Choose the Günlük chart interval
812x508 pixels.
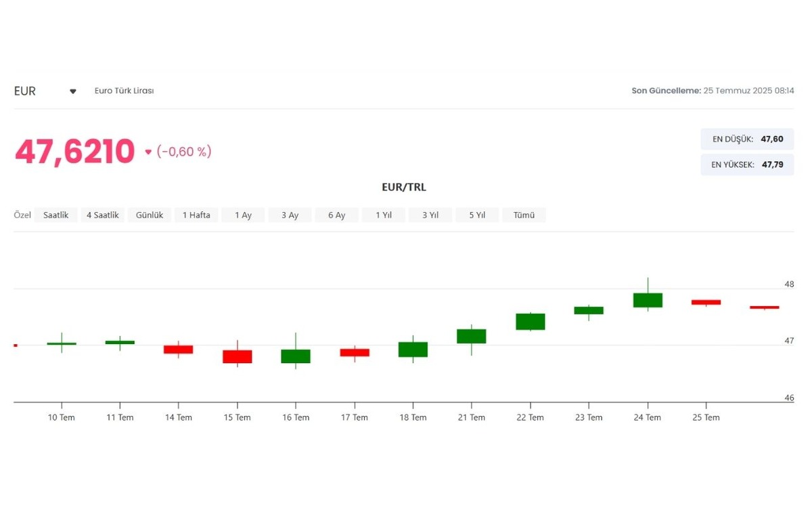(150, 215)
